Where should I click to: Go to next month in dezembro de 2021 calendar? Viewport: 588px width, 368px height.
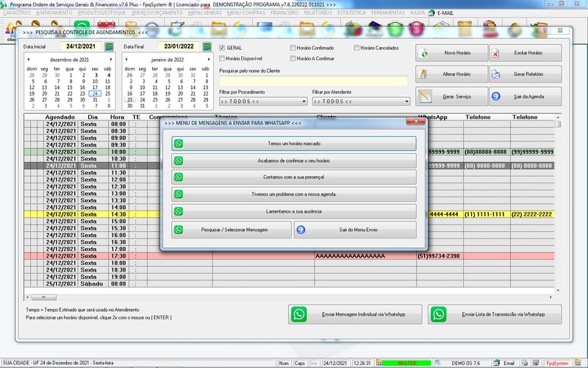(111, 60)
